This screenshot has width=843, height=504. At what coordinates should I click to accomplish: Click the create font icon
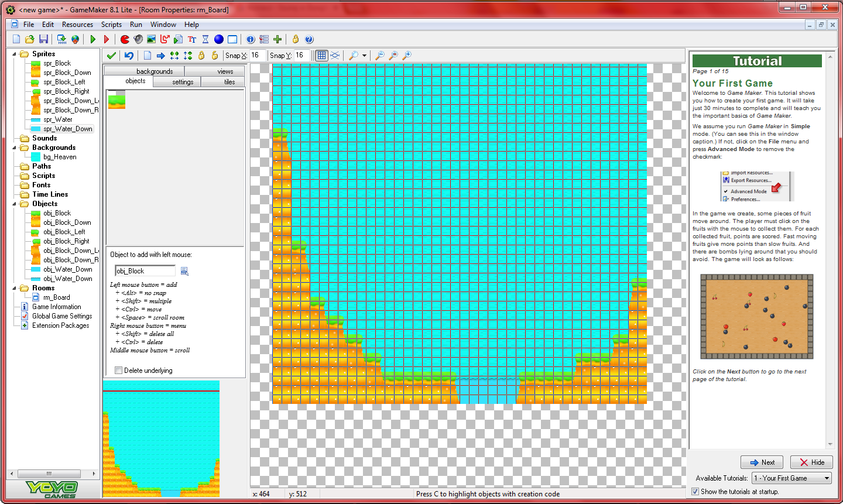pos(192,39)
